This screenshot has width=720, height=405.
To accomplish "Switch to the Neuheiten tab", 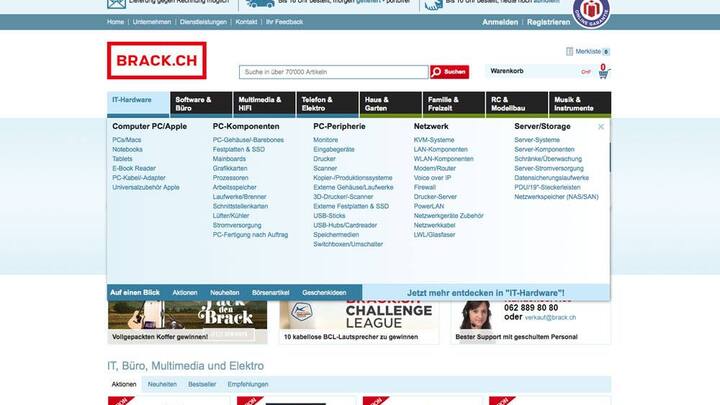I will (x=162, y=384).
